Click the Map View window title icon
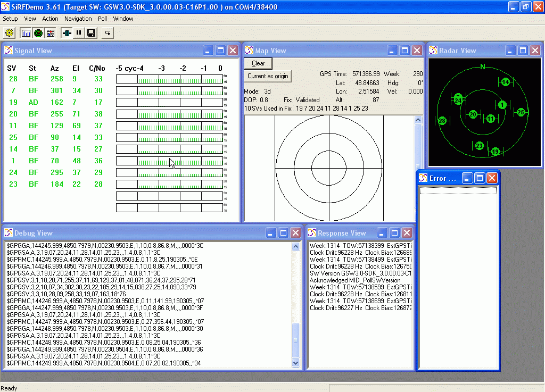The width and height of the screenshot is (545, 392). (249, 51)
